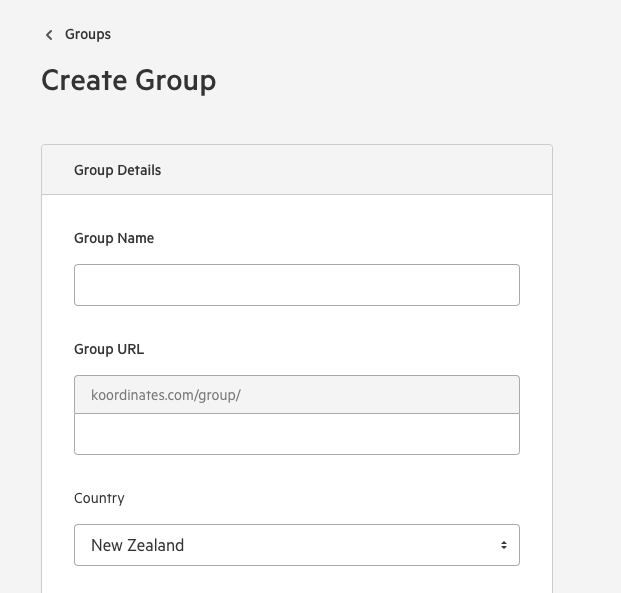Click the Group URL field label
The width and height of the screenshot is (621, 593).
(x=109, y=349)
